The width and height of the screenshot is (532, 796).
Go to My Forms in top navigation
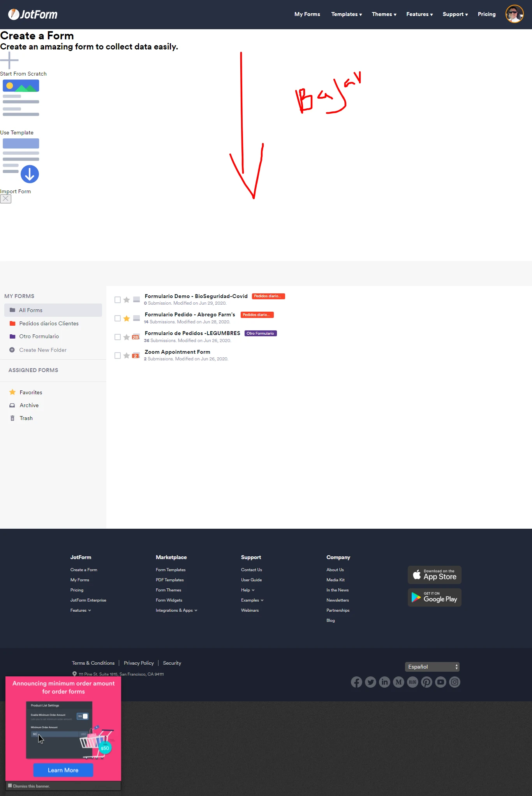(x=307, y=14)
